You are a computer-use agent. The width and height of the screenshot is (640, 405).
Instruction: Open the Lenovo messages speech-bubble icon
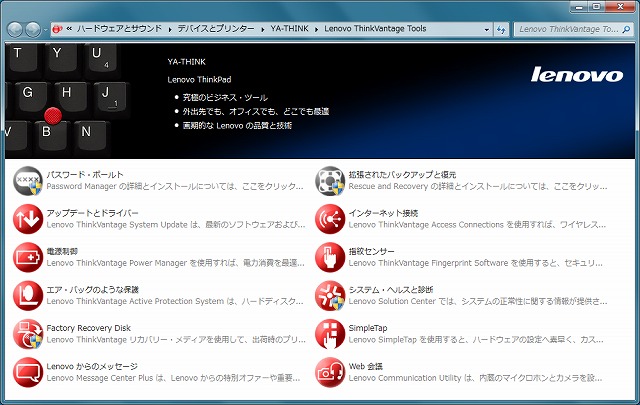28,372
